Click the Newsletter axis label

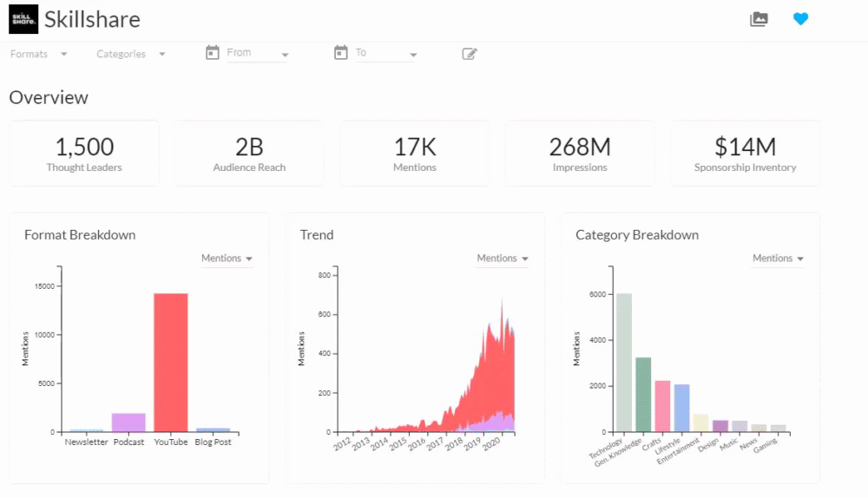tap(86, 442)
